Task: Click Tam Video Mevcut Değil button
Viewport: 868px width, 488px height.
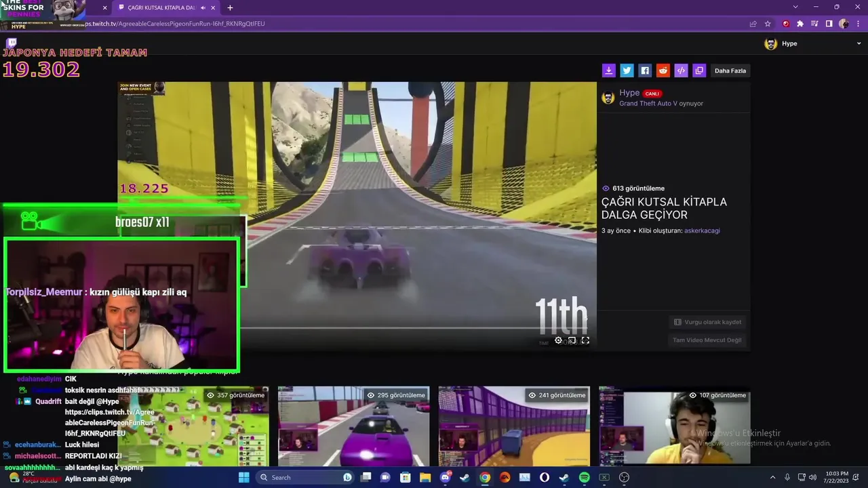Action: click(707, 340)
